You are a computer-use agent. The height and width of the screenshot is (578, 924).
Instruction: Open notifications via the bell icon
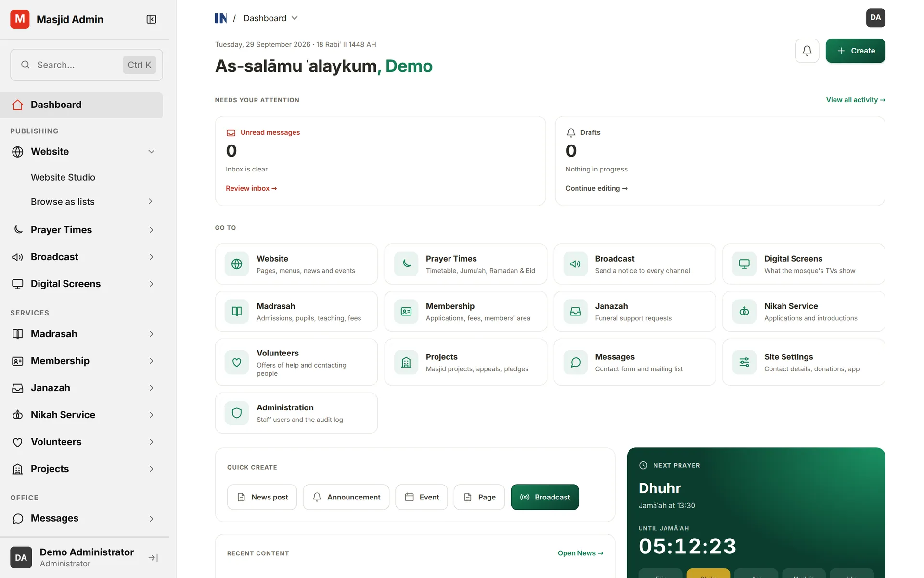click(807, 51)
